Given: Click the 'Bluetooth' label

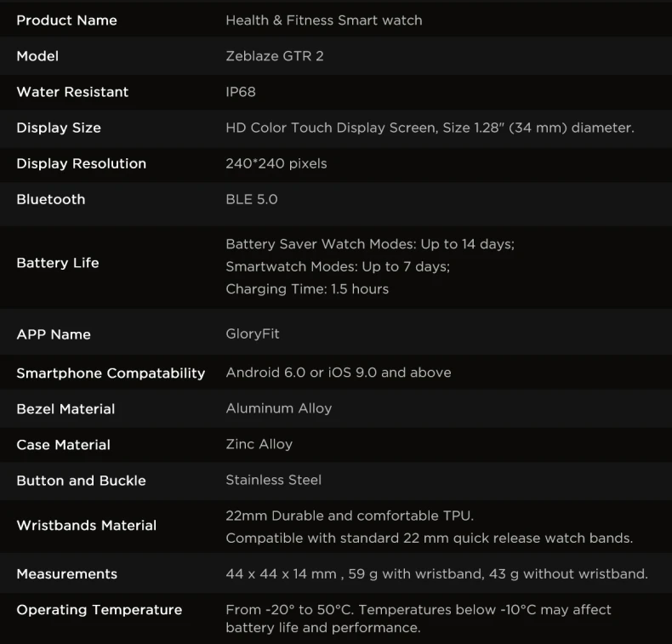Looking at the screenshot, I should tap(51, 199).
